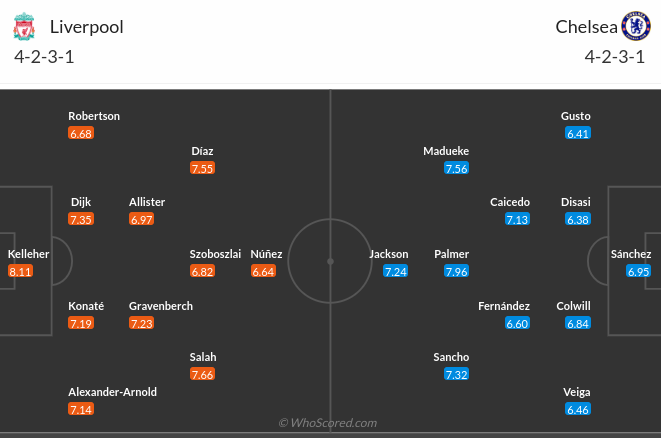The width and height of the screenshot is (661, 438).
Task: Select Jackson's player name
Action: 389,254
